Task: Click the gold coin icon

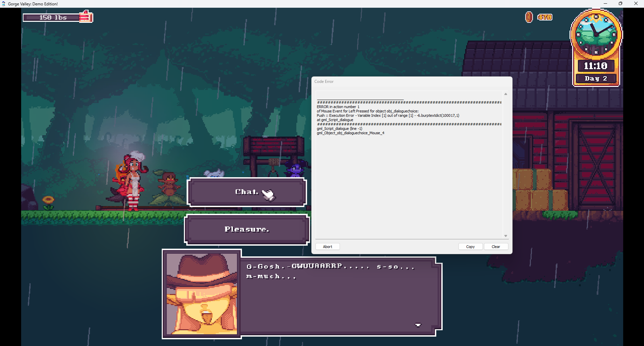Action: [529, 17]
